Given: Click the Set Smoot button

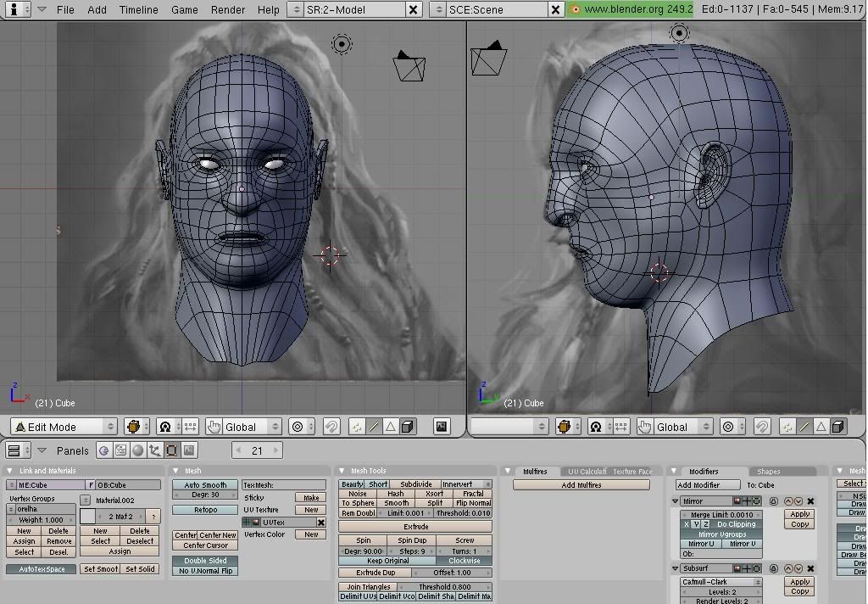Looking at the screenshot, I should 101,569.
